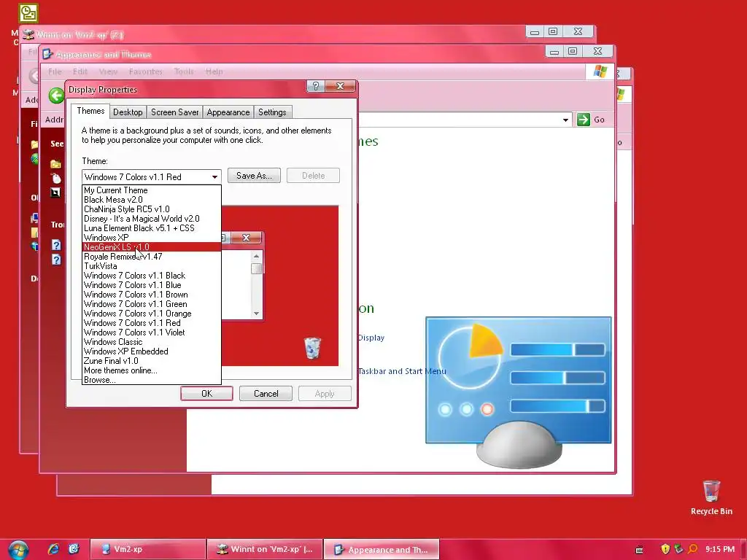The width and height of the screenshot is (747, 560).
Task: Click the Browse... entry in theme list
Action: coord(152,380)
